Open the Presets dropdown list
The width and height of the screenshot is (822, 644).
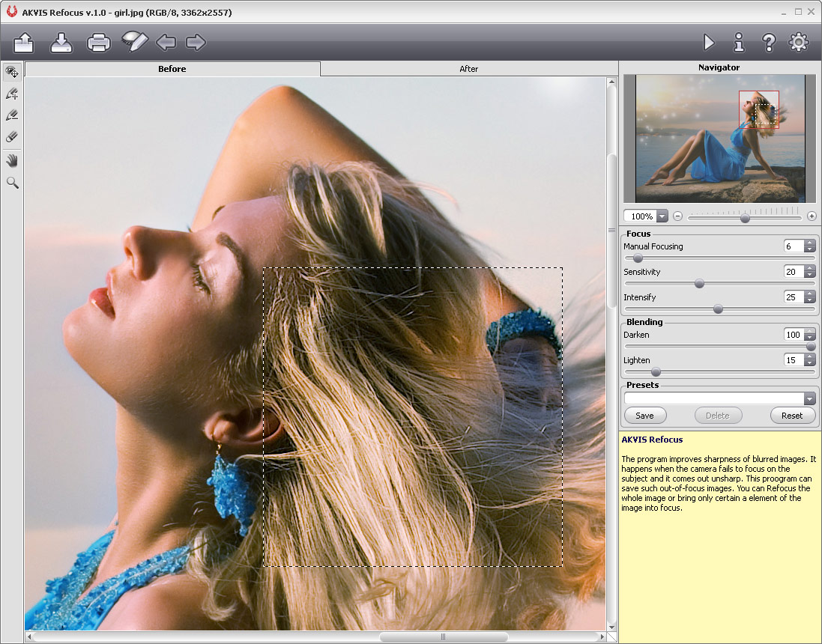click(x=809, y=399)
